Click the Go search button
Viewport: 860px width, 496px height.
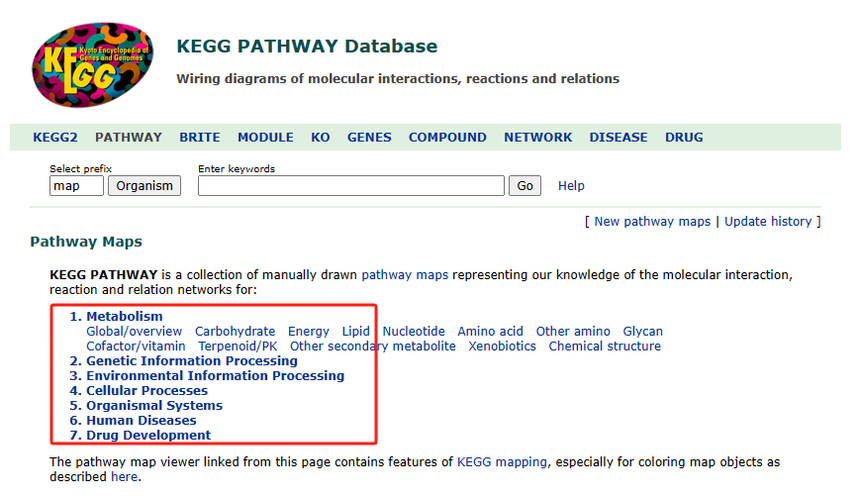click(525, 185)
